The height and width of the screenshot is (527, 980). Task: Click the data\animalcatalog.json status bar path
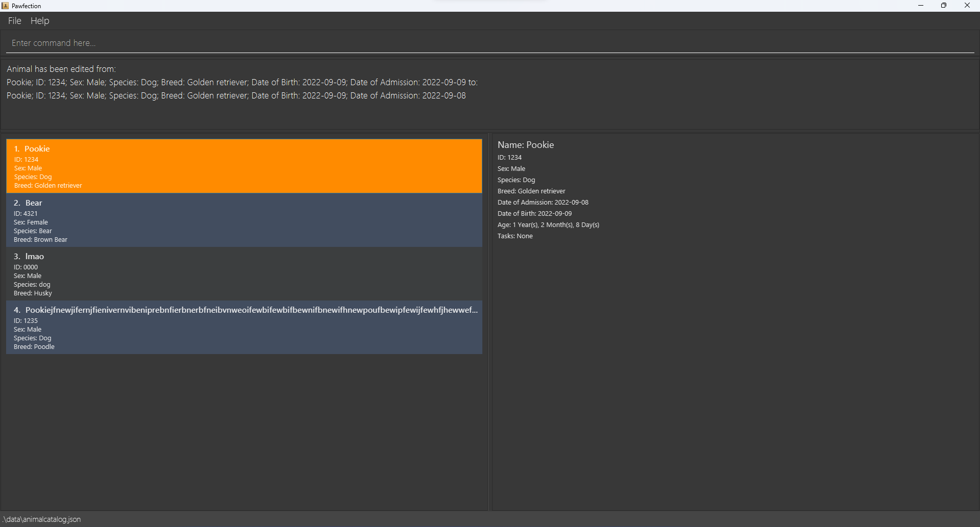coord(42,519)
